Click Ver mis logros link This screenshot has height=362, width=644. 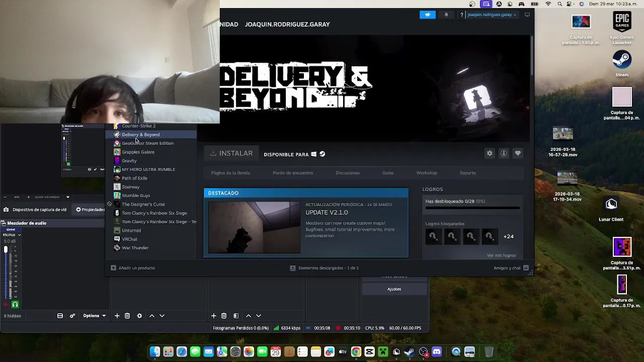[x=501, y=255]
